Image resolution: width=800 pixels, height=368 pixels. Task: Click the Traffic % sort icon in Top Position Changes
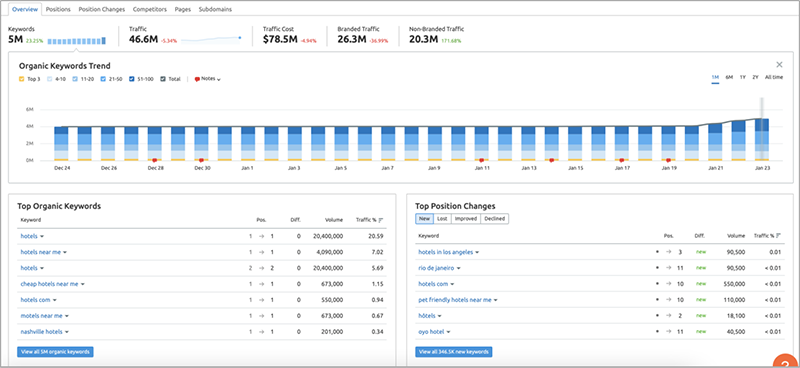(778, 236)
